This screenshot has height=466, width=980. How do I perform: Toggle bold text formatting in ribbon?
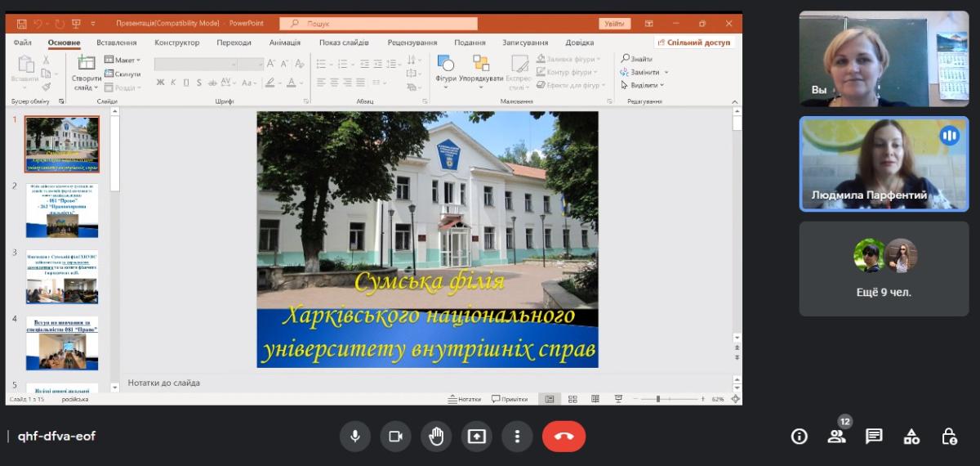pos(160,82)
